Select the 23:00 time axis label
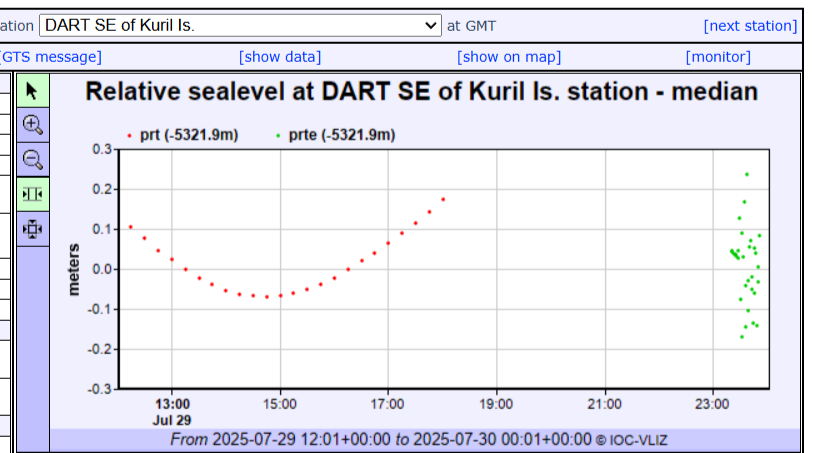 pyautogui.click(x=712, y=404)
